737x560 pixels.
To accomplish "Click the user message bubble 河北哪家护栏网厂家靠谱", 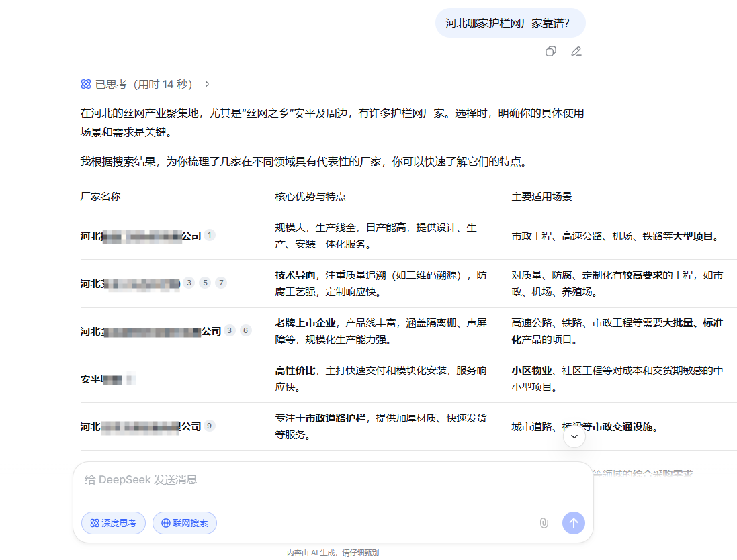I will point(510,24).
